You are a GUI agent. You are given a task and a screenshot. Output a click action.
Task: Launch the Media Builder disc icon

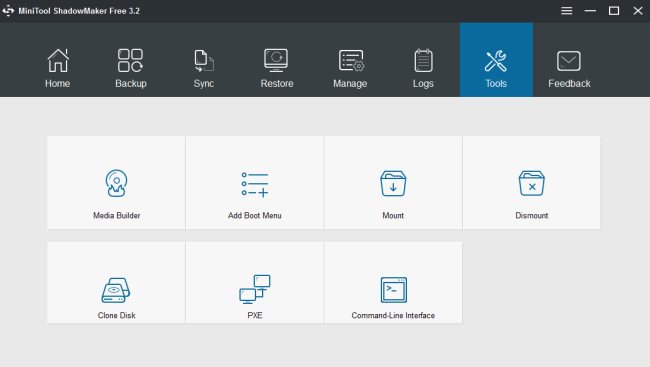116,183
